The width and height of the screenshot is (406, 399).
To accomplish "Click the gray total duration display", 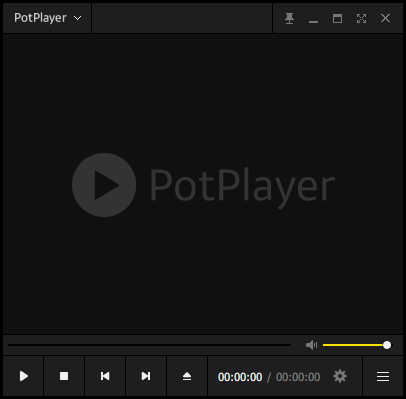I will point(298,377).
